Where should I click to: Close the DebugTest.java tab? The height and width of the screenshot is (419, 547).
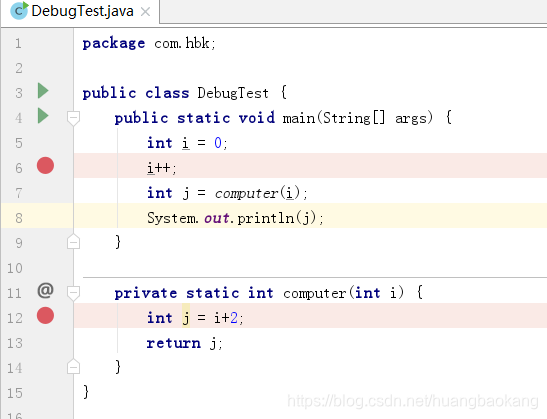(145, 12)
